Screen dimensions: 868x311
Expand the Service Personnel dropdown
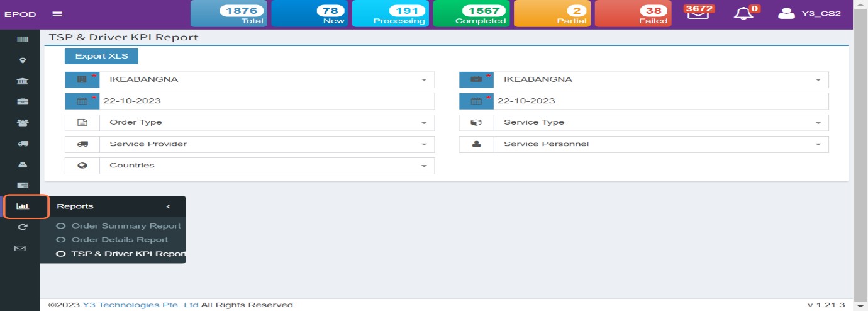(661, 144)
